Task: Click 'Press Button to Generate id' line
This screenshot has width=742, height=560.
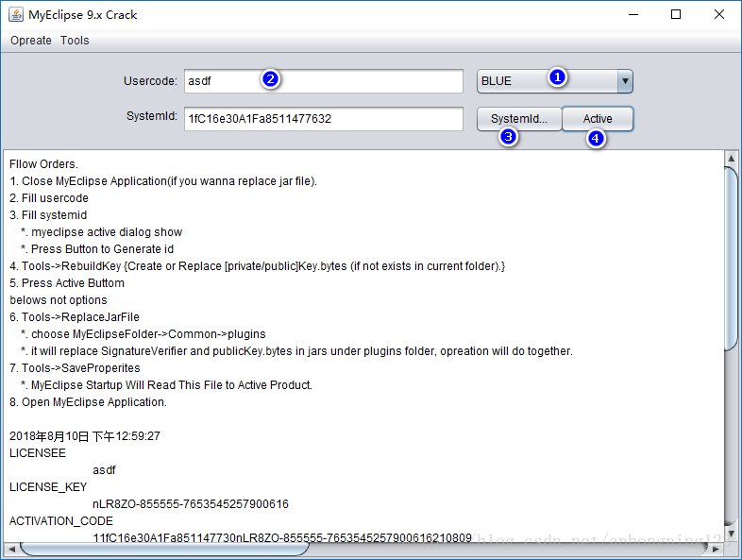Action: [97, 249]
